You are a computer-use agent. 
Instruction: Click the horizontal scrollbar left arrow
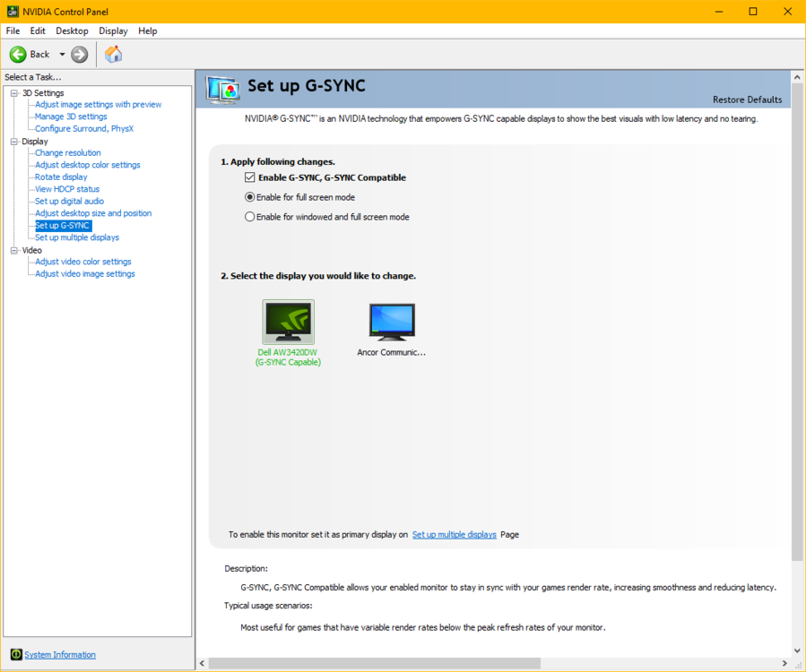(x=202, y=663)
